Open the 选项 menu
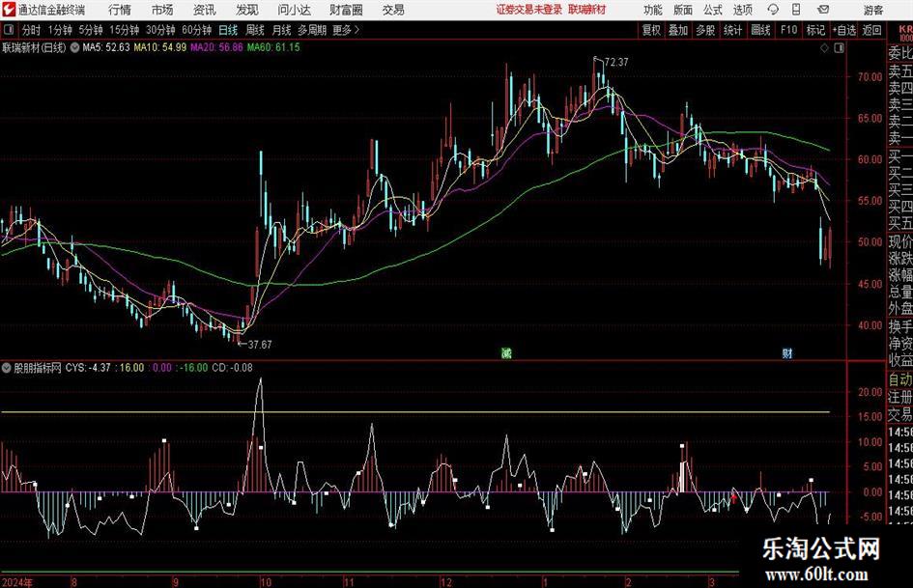The height and width of the screenshot is (588, 913). 742,10
